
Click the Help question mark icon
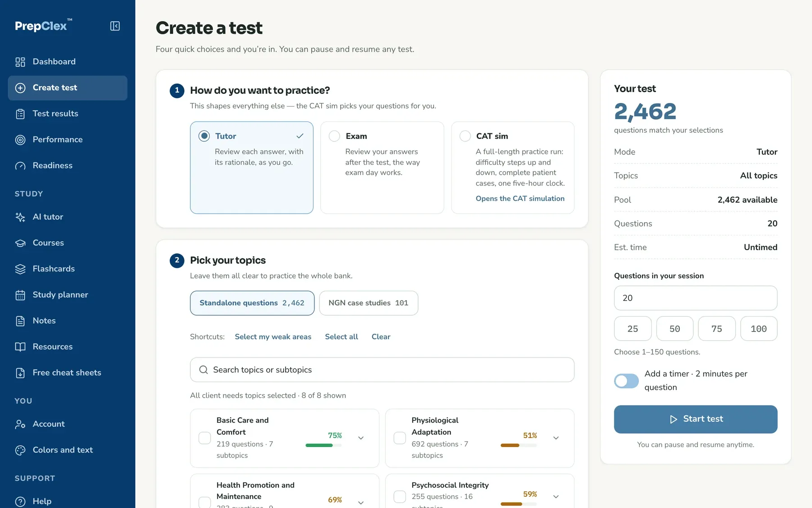point(20,502)
